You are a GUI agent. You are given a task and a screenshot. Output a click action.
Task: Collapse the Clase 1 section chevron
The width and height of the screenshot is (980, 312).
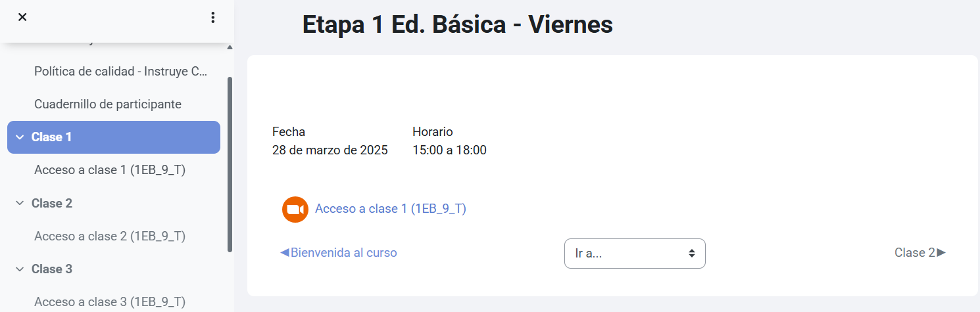(19, 137)
